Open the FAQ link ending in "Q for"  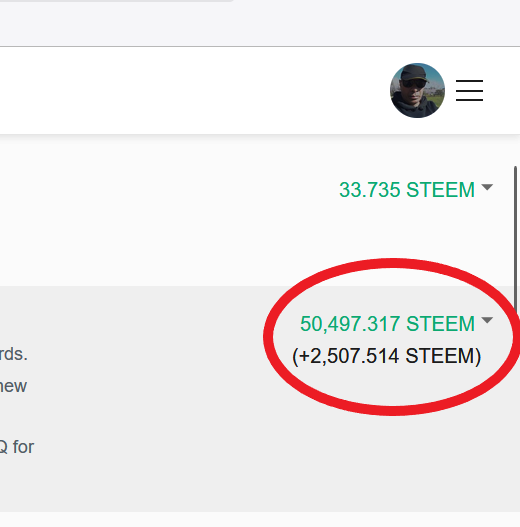coord(17,447)
